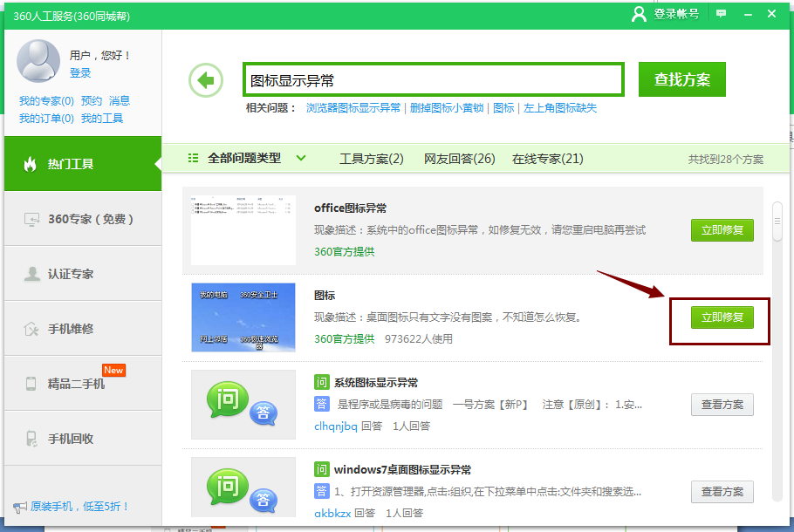Screen dimensions: 794x532
Task: Click 查看方案 for windows7桌面图标显示异常
Action: pyautogui.click(x=722, y=492)
